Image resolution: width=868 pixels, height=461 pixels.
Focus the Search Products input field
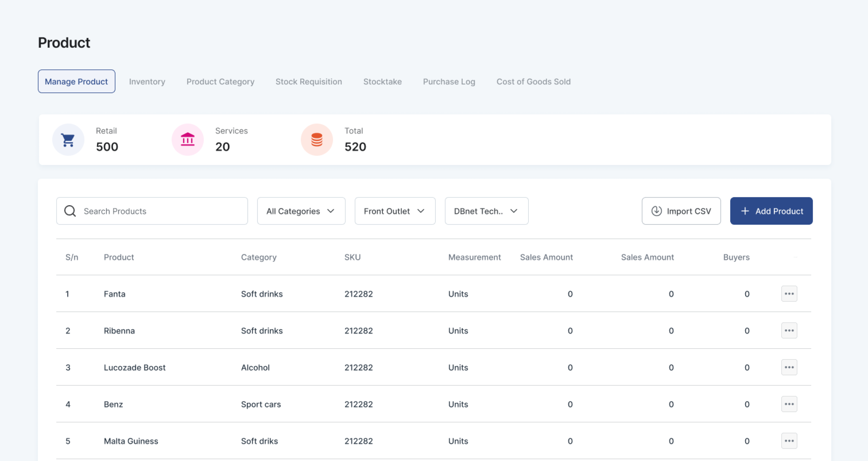click(161, 211)
